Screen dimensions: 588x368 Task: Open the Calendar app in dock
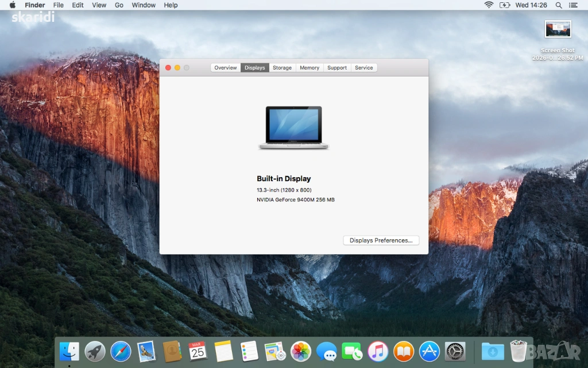pos(198,351)
